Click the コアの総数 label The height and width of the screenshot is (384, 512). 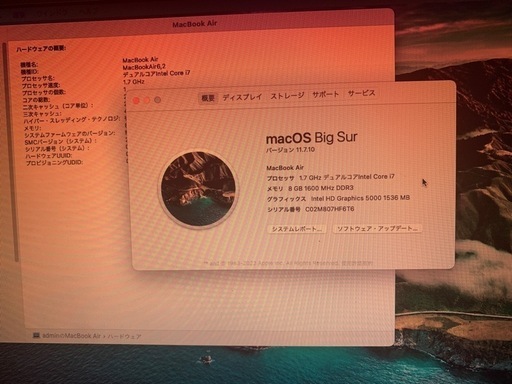[36, 100]
